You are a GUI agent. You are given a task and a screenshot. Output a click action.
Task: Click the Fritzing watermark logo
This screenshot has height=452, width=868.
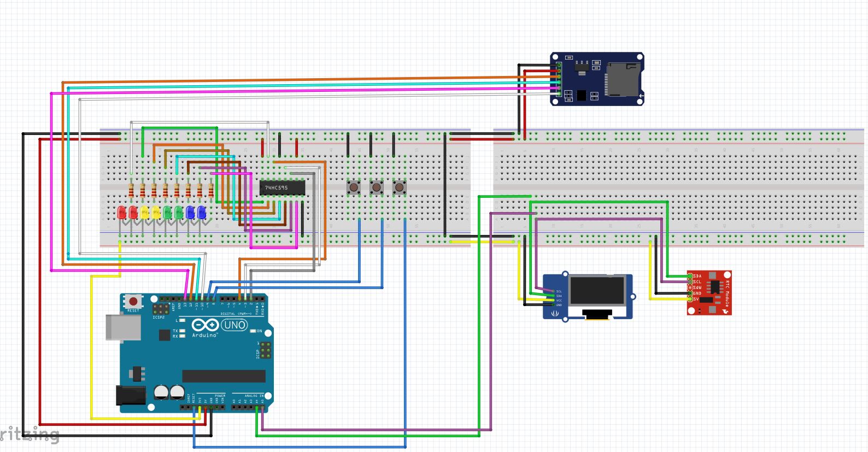click(30, 435)
